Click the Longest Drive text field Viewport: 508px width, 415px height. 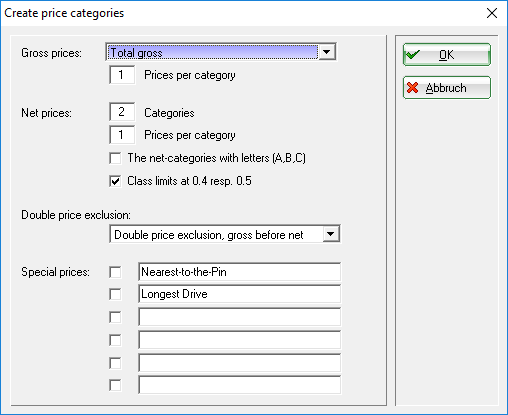coord(240,294)
